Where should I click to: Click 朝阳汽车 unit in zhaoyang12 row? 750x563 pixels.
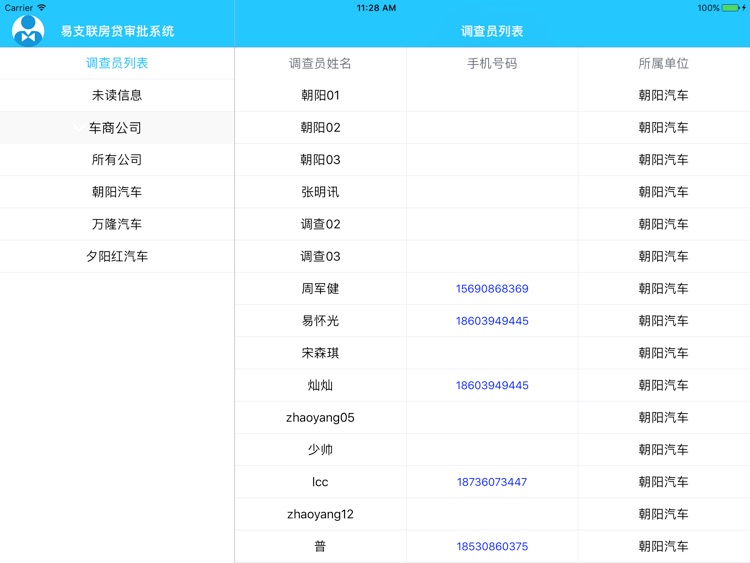coord(663,514)
